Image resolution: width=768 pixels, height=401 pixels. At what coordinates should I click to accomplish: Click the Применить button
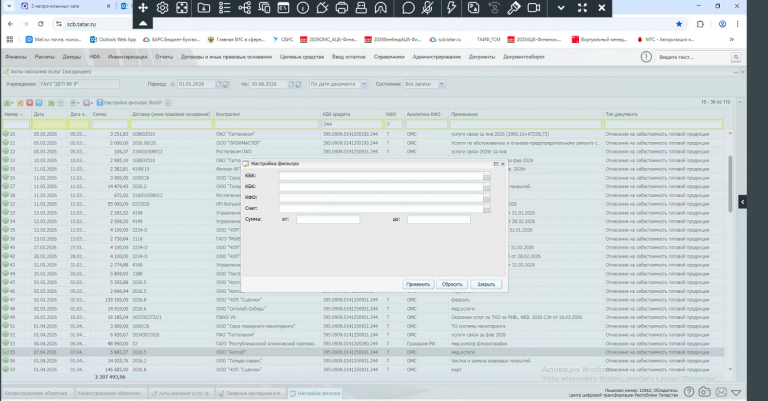418,284
